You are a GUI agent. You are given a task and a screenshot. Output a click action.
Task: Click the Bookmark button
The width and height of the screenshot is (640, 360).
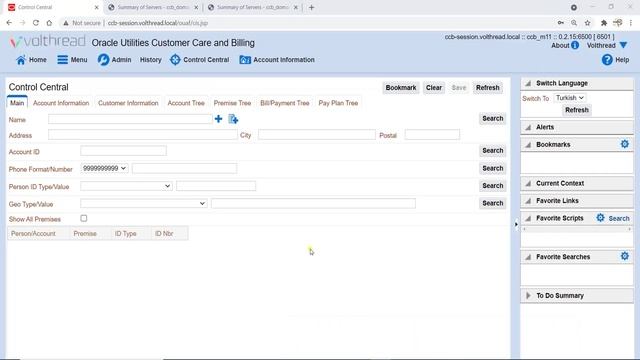pyautogui.click(x=401, y=88)
